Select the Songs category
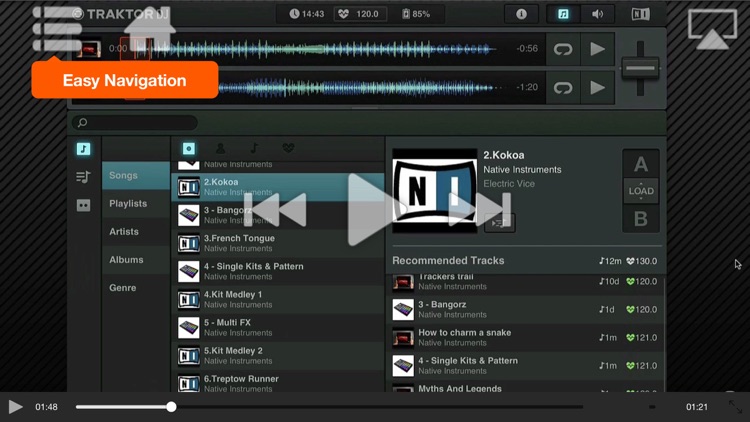 pos(136,176)
